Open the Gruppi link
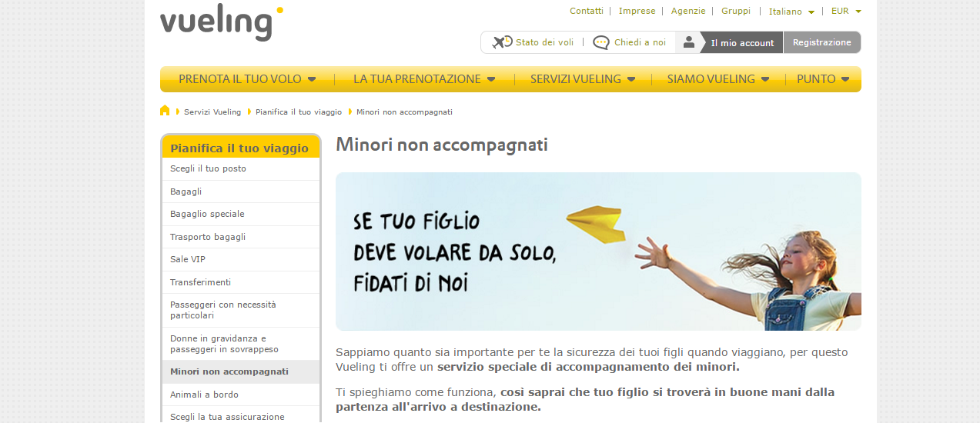Screen dimensions: 980x423 736,11
